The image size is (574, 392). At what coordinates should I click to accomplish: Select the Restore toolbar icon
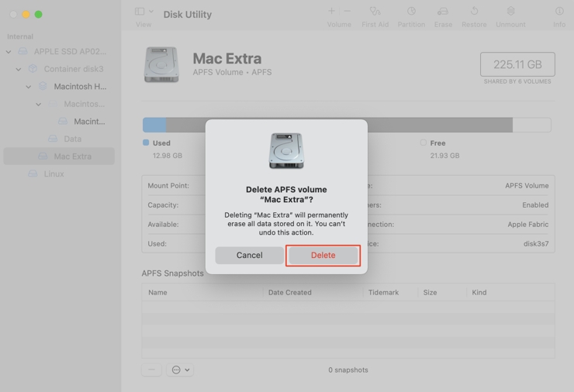pos(474,12)
